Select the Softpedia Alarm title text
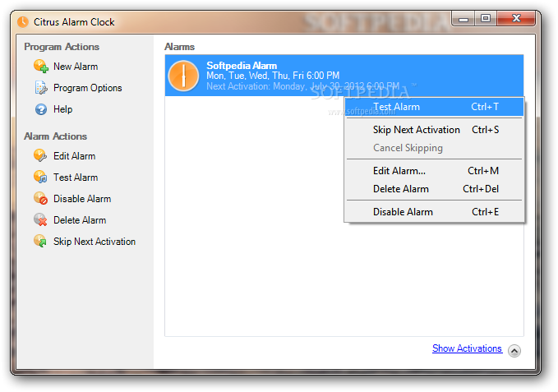This screenshot has height=392, width=558. tap(242, 66)
